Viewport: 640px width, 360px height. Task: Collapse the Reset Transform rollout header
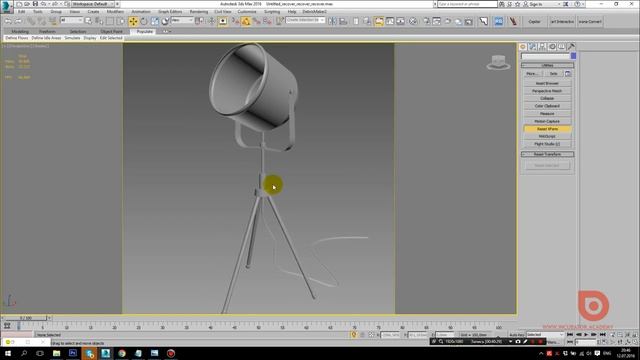tap(547, 154)
